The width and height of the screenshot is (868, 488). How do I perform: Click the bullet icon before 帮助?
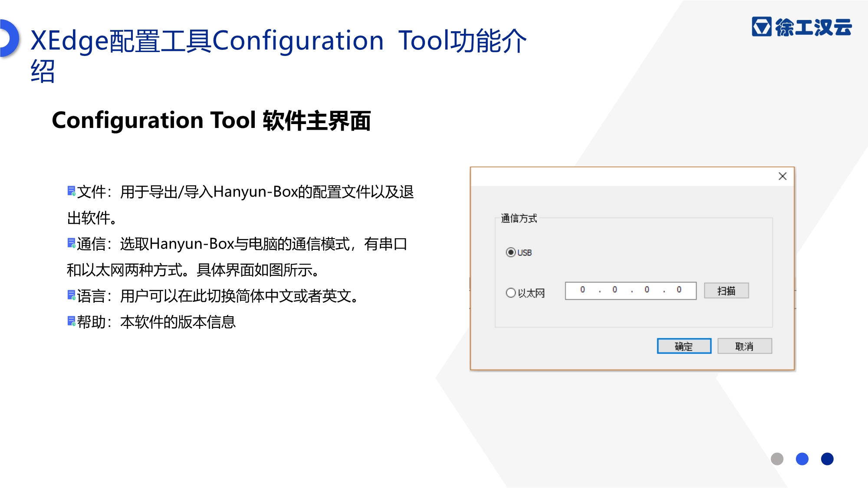pyautogui.click(x=72, y=321)
